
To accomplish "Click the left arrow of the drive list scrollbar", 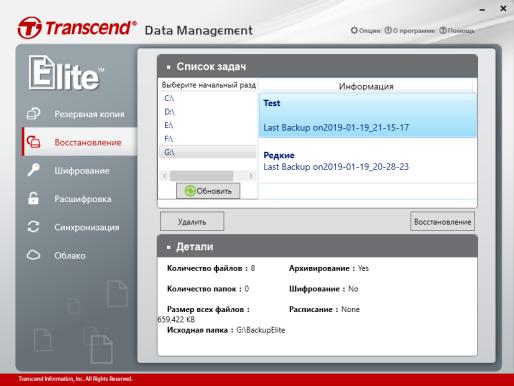I will point(165,176).
